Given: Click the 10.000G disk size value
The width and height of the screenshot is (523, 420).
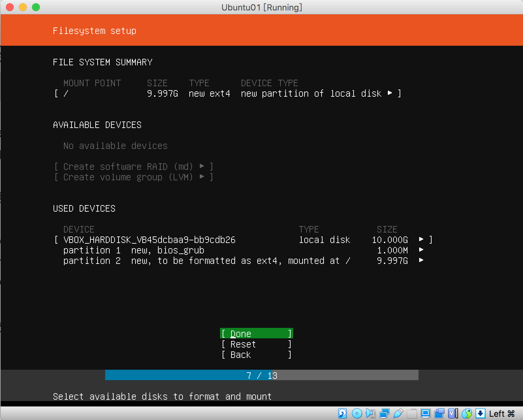Looking at the screenshot, I should tap(390, 240).
